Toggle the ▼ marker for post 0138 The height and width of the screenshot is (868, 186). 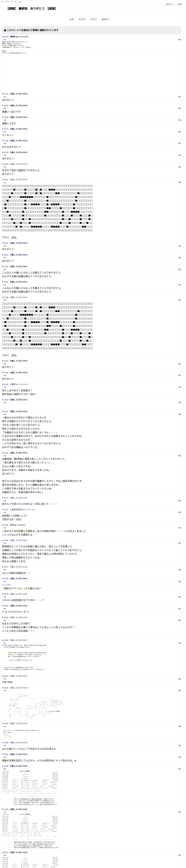(x=3, y=141)
